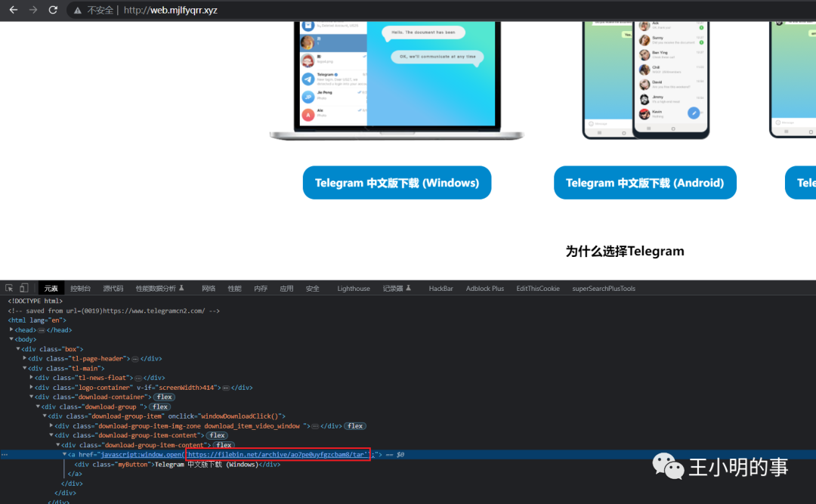This screenshot has height=504, width=816.
Task: Open the 源代码 tab
Action: tap(113, 289)
